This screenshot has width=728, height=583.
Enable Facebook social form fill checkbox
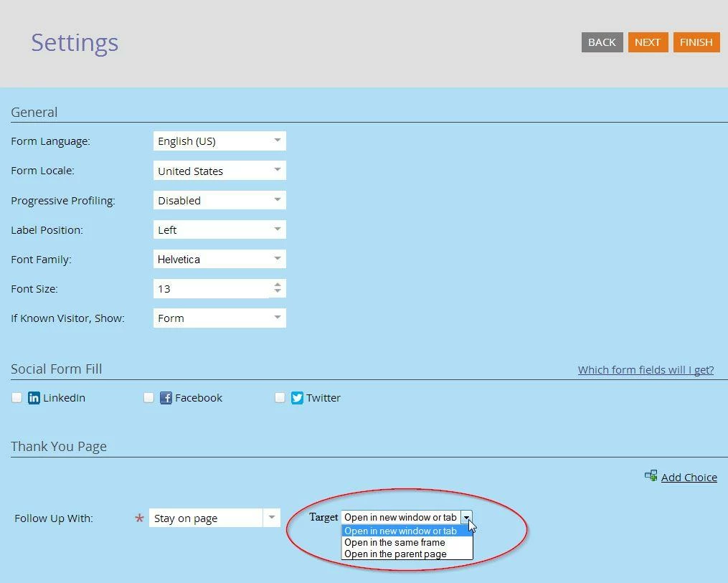point(148,398)
